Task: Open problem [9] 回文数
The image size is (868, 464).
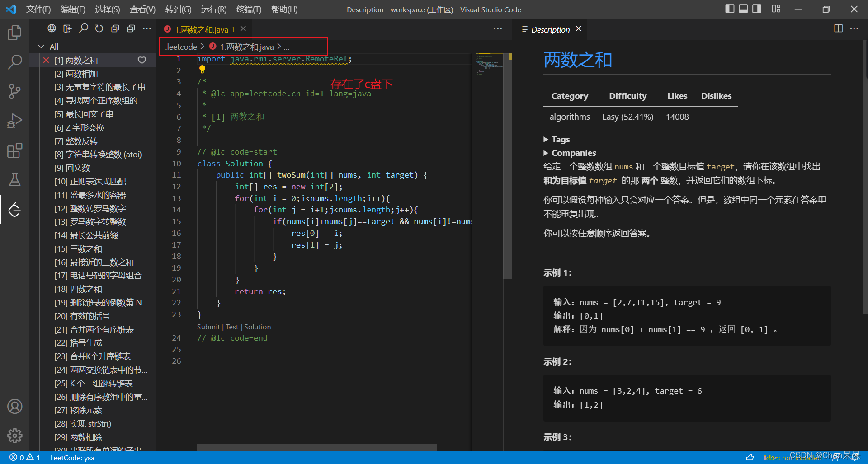Action: pos(72,168)
